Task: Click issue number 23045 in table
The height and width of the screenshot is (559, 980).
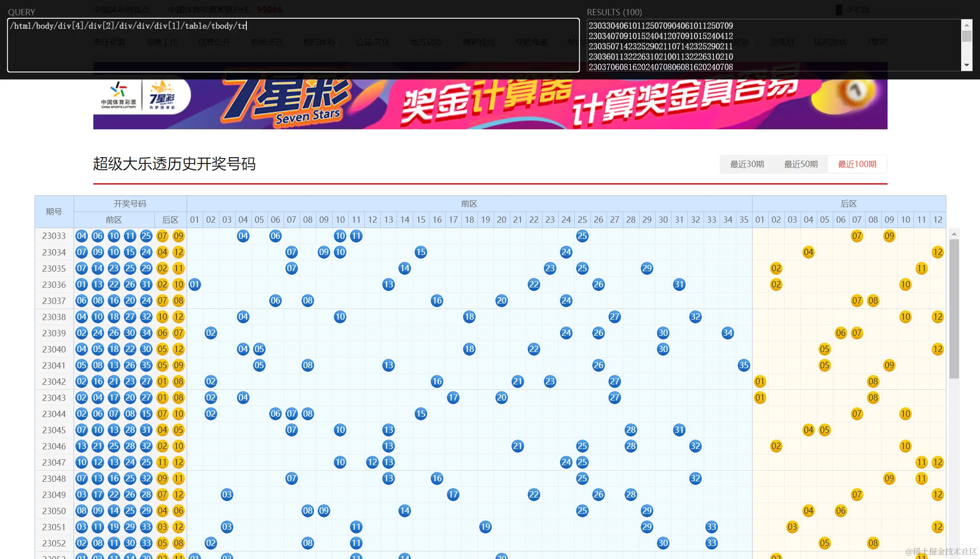Action: click(x=54, y=430)
